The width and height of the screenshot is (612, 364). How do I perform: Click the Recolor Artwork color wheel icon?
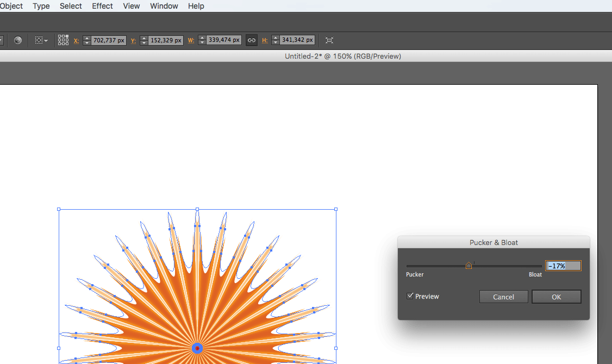18,40
